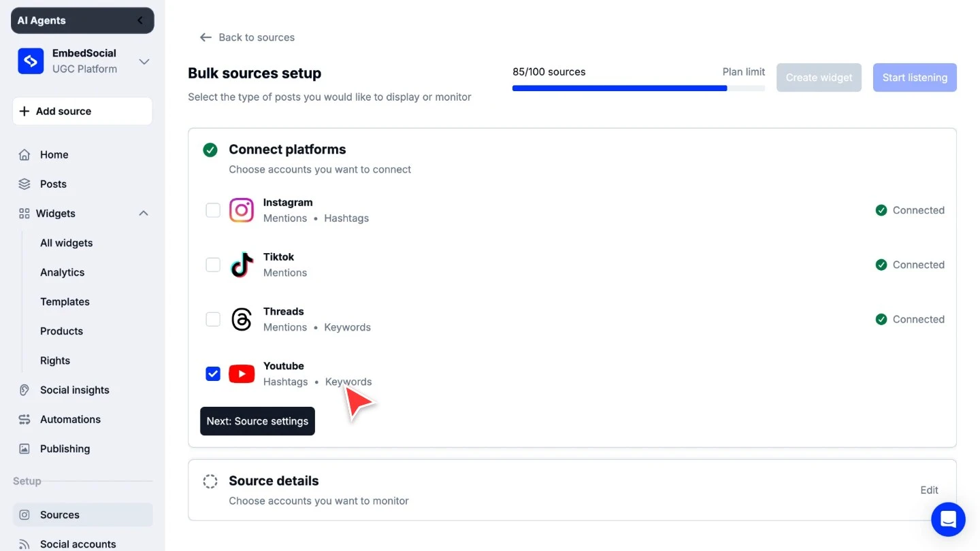Click the back arrow icon

coord(206,37)
